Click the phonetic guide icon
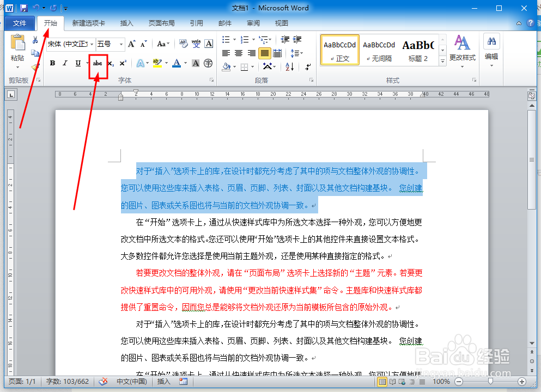 [x=197, y=44]
